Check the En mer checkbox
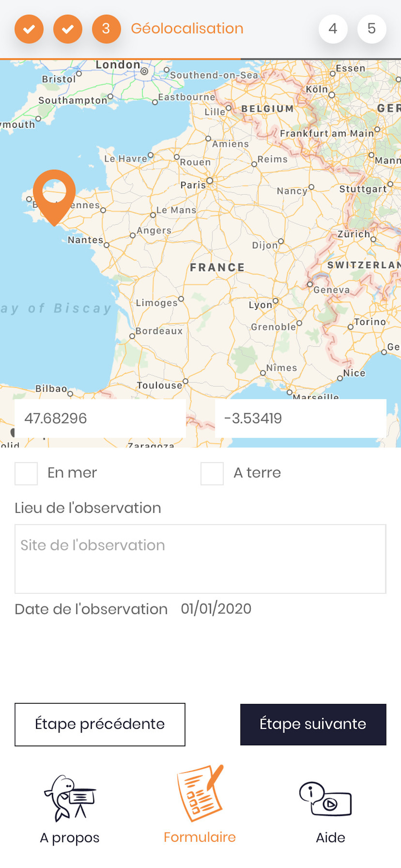The height and width of the screenshot is (868, 401). (26, 473)
